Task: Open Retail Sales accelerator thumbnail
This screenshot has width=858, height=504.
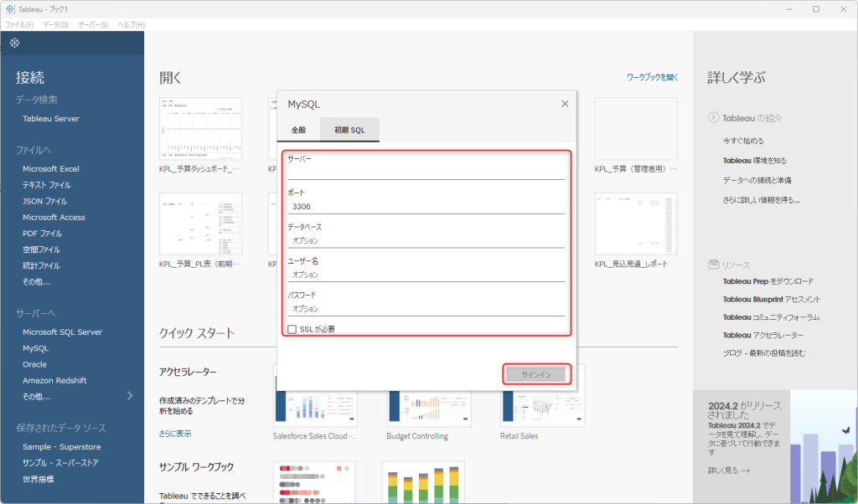Action: (x=542, y=409)
